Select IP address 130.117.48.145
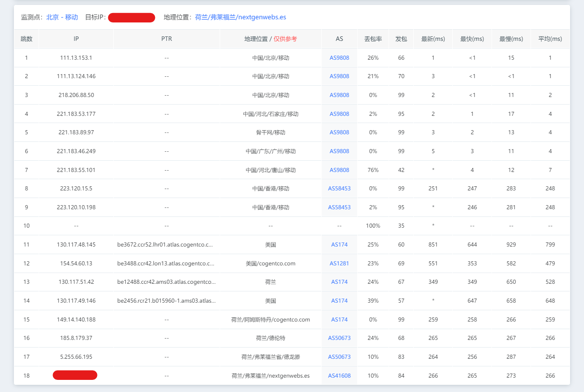This screenshot has width=584, height=392. coord(76,245)
